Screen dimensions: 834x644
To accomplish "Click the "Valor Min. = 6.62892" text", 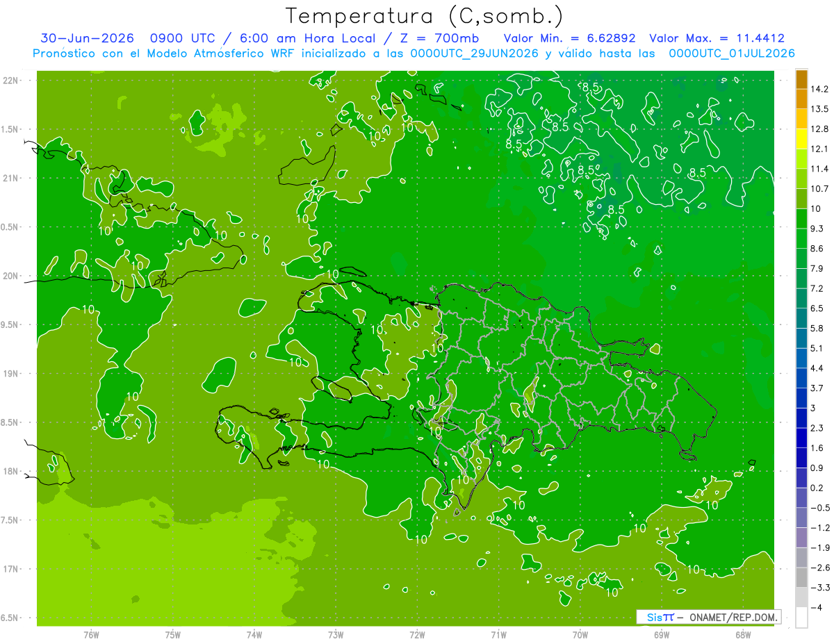I will (570, 38).
